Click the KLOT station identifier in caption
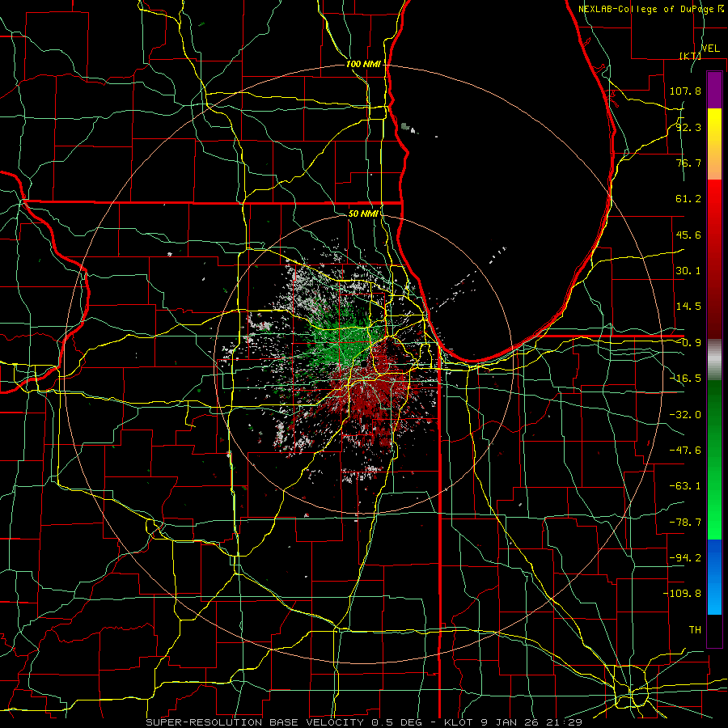 tap(460, 722)
